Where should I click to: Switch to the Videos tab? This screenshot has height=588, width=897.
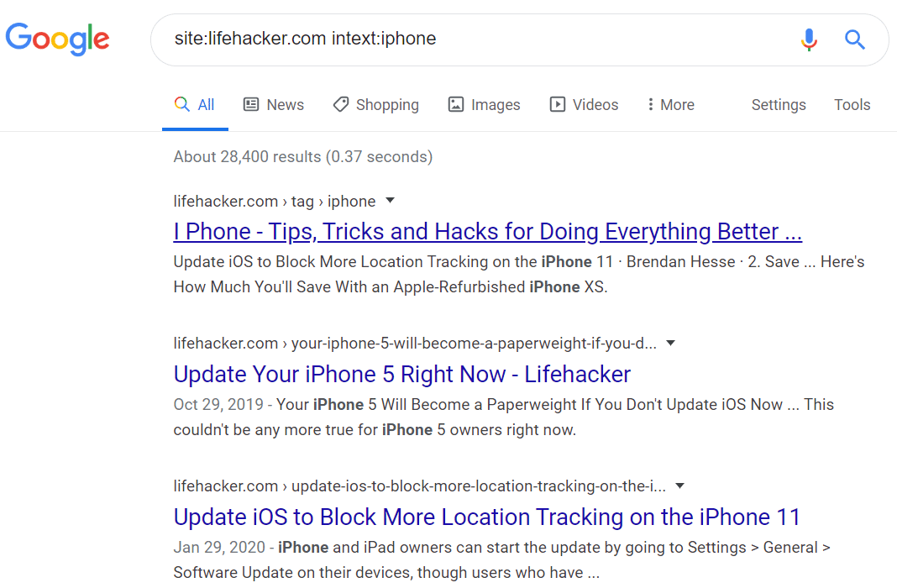pyautogui.click(x=594, y=104)
